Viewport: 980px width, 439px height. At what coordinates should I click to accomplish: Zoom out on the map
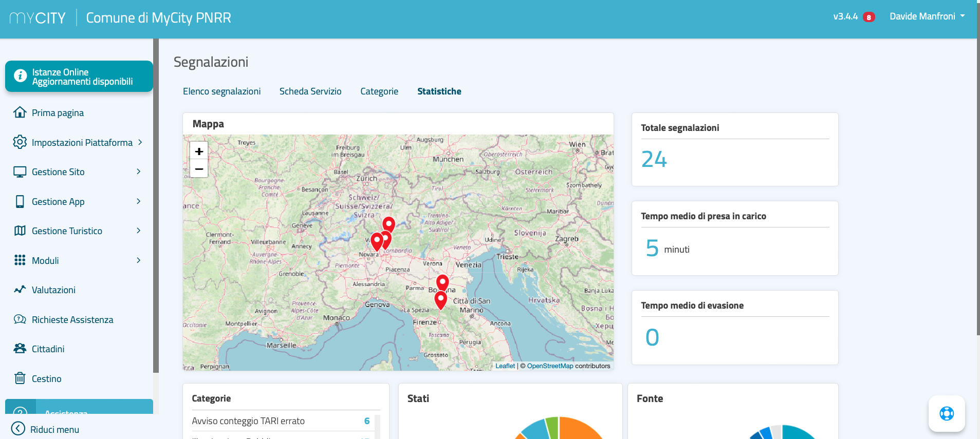[199, 169]
